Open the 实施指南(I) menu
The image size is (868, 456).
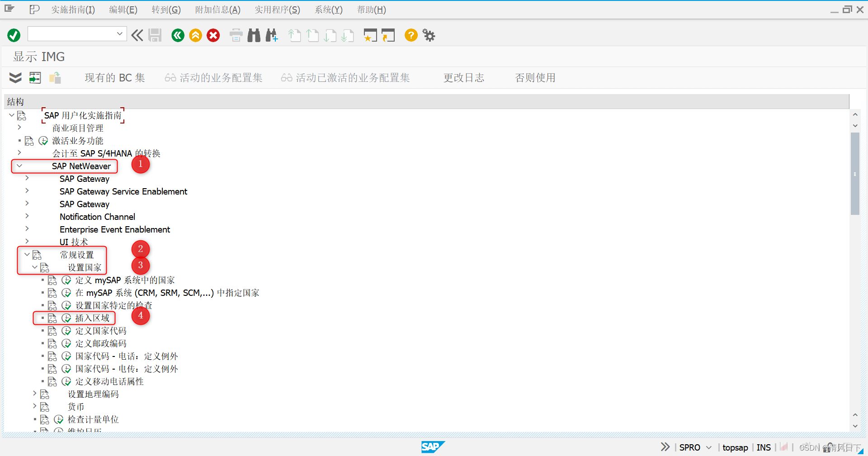pyautogui.click(x=73, y=9)
